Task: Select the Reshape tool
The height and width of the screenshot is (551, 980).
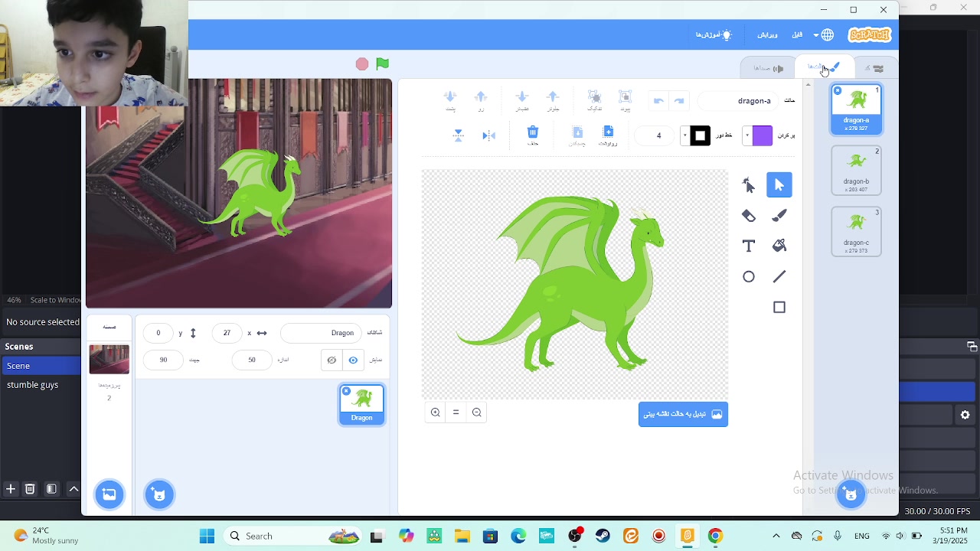Action: click(749, 184)
